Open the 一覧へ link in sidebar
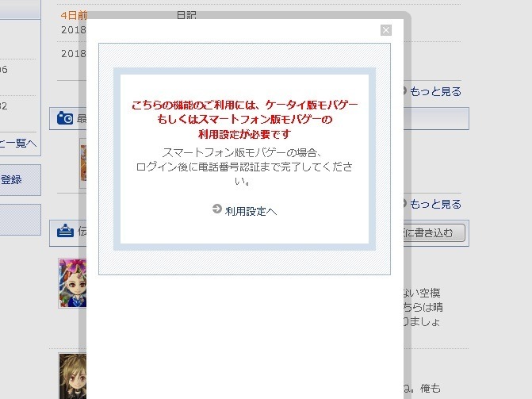The height and width of the screenshot is (399, 532). pos(18,144)
